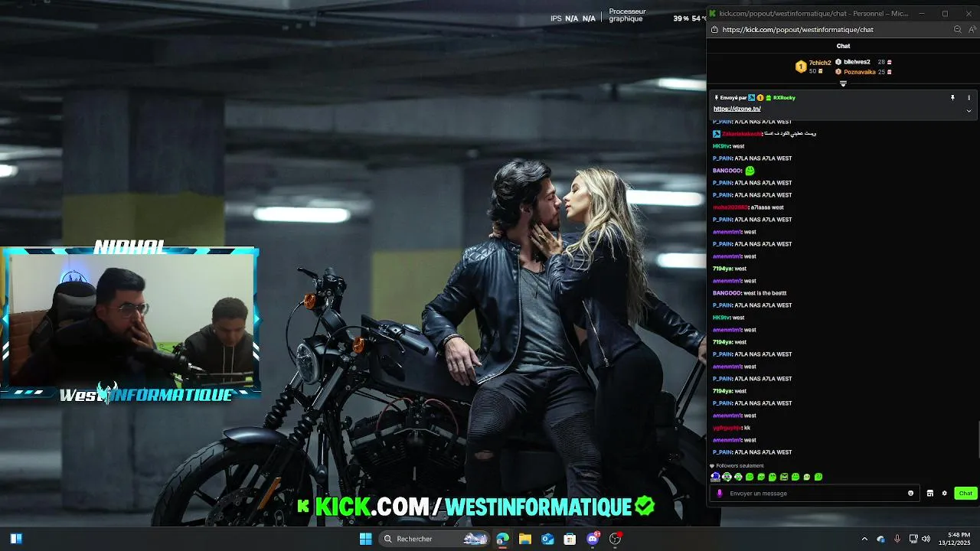Expand pinned message with chevron arrow

(969, 111)
